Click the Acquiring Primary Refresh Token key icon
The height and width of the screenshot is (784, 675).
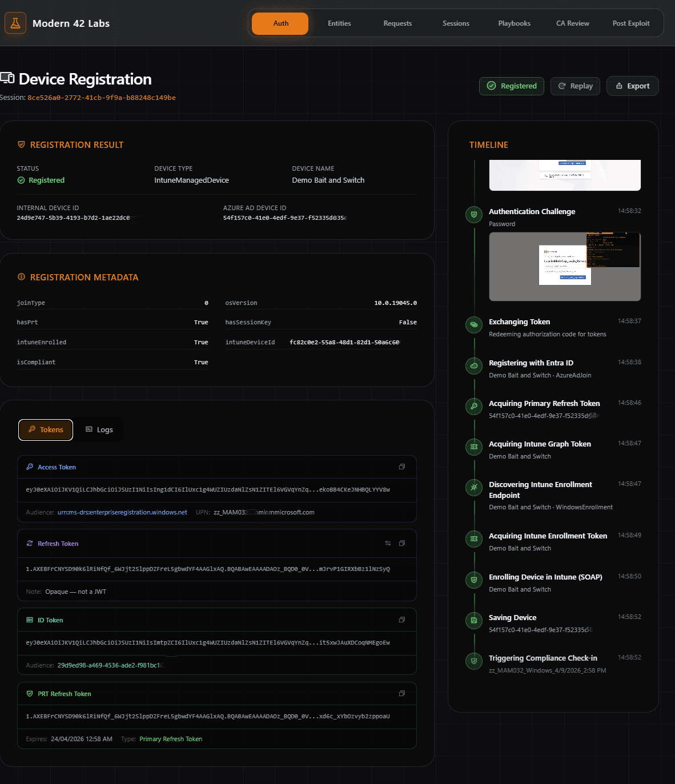[473, 406]
